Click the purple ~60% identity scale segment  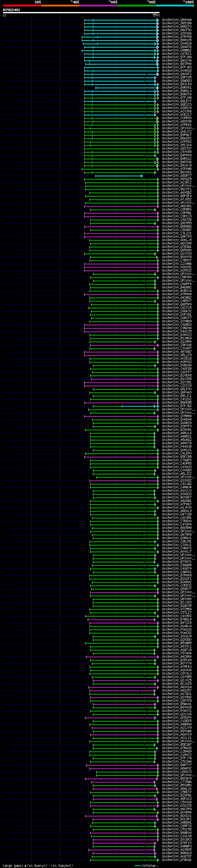click(99, 6)
